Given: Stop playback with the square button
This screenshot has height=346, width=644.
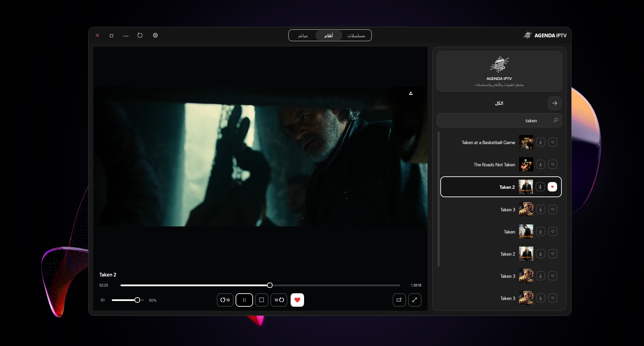Looking at the screenshot, I should click(262, 300).
